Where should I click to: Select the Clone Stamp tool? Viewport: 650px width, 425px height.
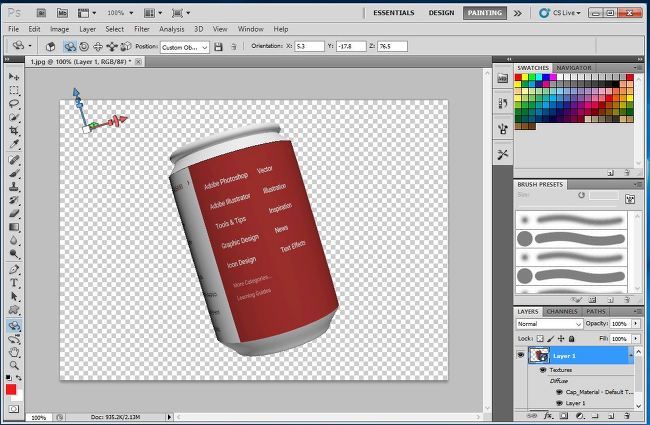14,187
